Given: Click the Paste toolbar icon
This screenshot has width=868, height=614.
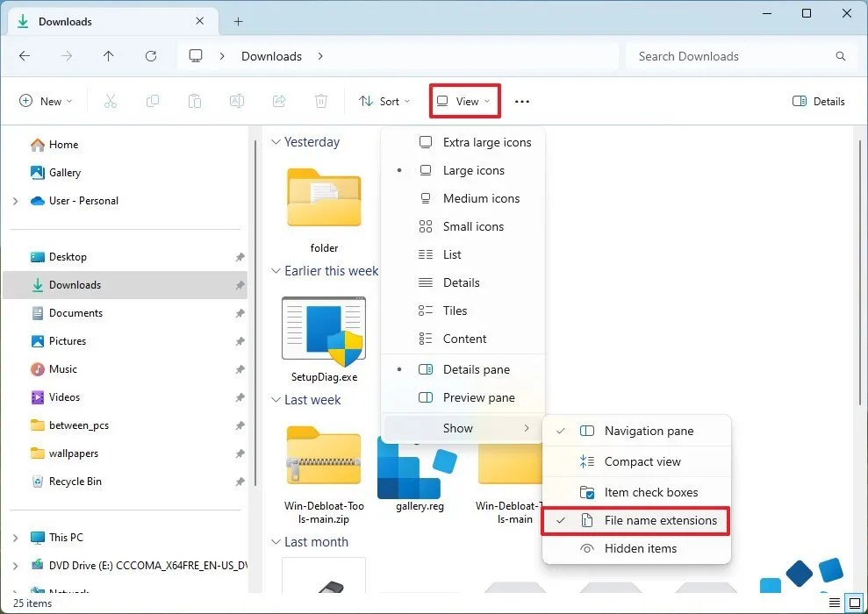Looking at the screenshot, I should click(195, 101).
